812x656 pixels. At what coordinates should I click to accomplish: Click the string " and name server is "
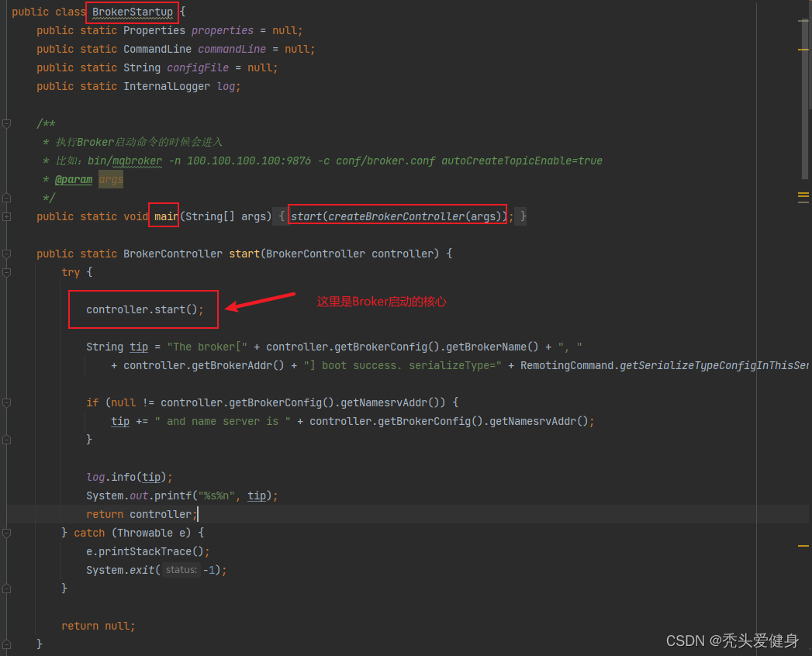[x=223, y=422]
